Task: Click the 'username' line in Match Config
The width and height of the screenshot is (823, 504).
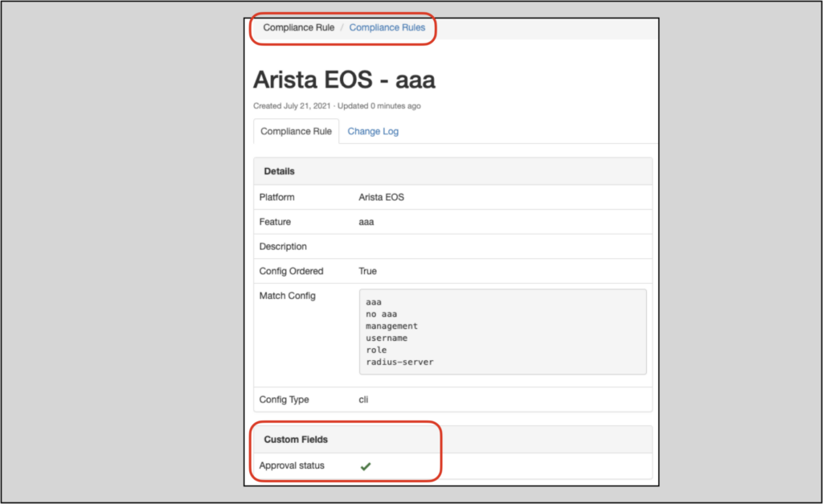Action: coord(387,338)
